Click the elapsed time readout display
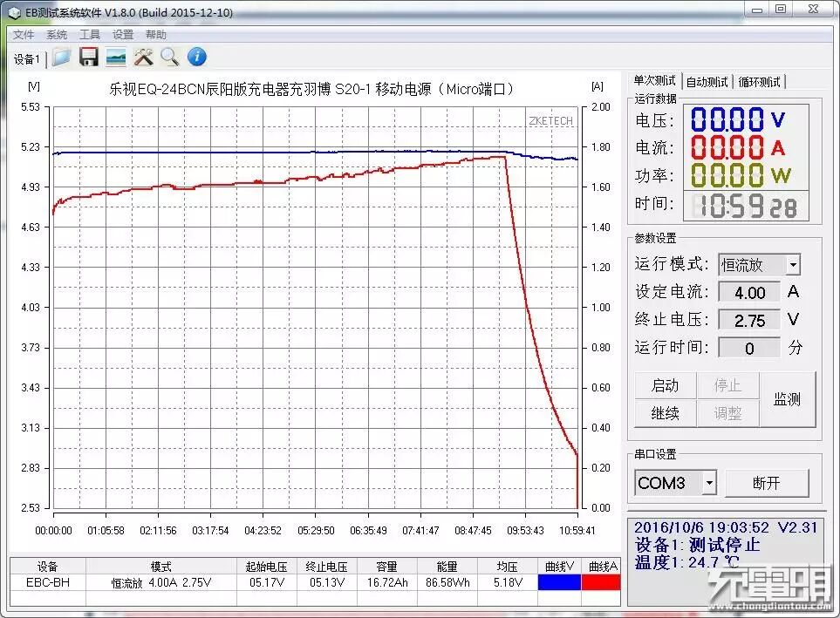The width and height of the screenshot is (840, 618). click(x=746, y=206)
